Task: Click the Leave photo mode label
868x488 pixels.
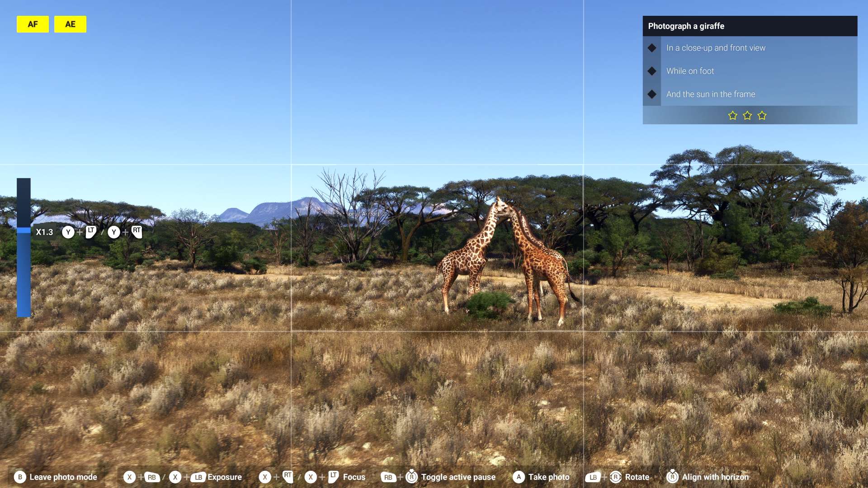Action: pos(63,477)
